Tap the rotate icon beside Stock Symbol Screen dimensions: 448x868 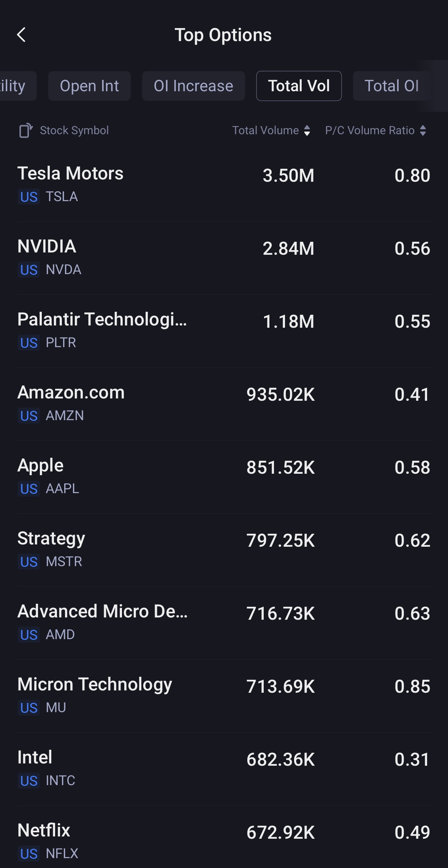pyautogui.click(x=25, y=130)
